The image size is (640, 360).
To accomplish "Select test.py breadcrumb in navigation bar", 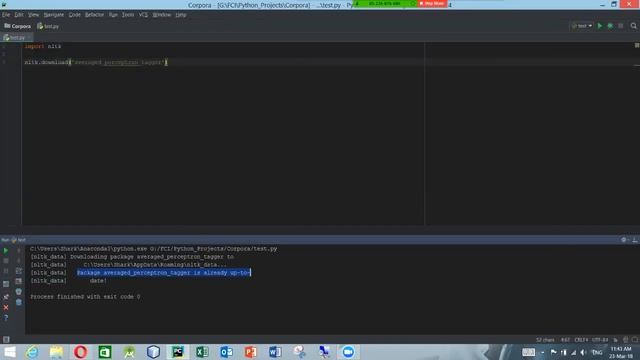I will coord(48,26).
